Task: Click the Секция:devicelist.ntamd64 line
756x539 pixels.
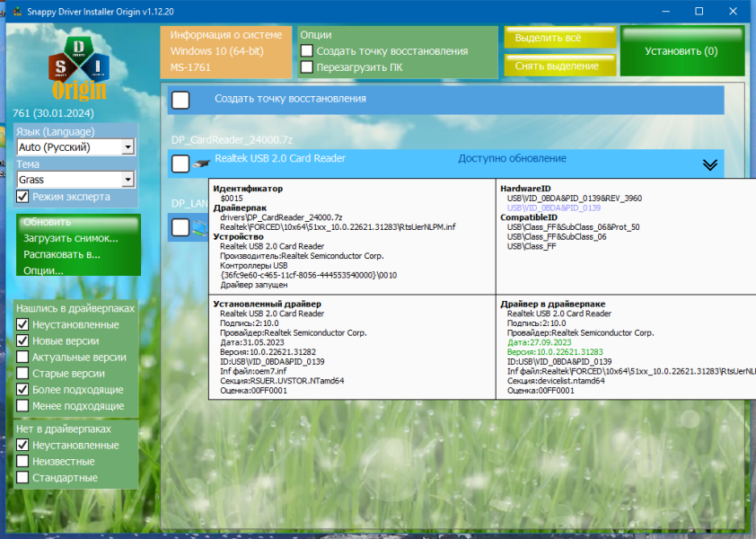Action: [556, 381]
